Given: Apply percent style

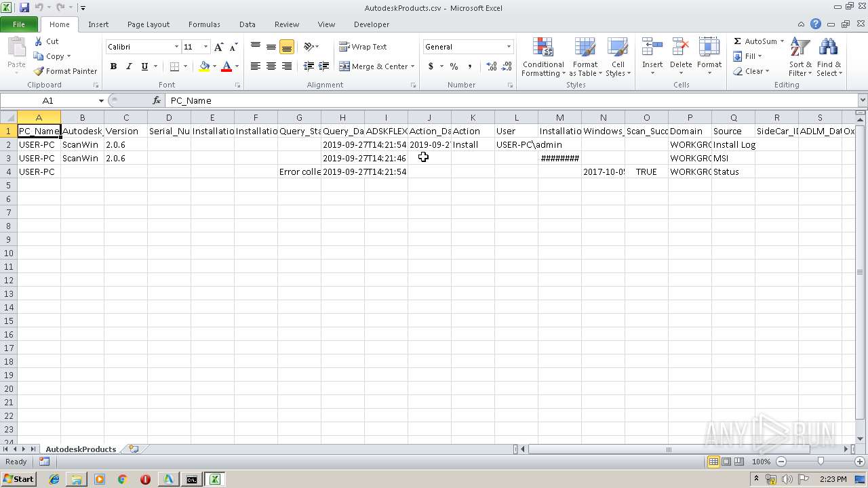Looking at the screenshot, I should (454, 66).
